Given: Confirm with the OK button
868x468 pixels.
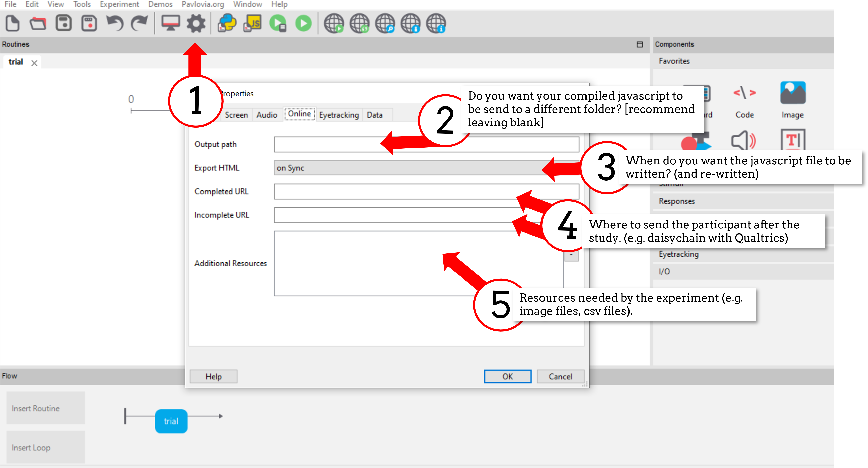Looking at the screenshot, I should point(508,376).
